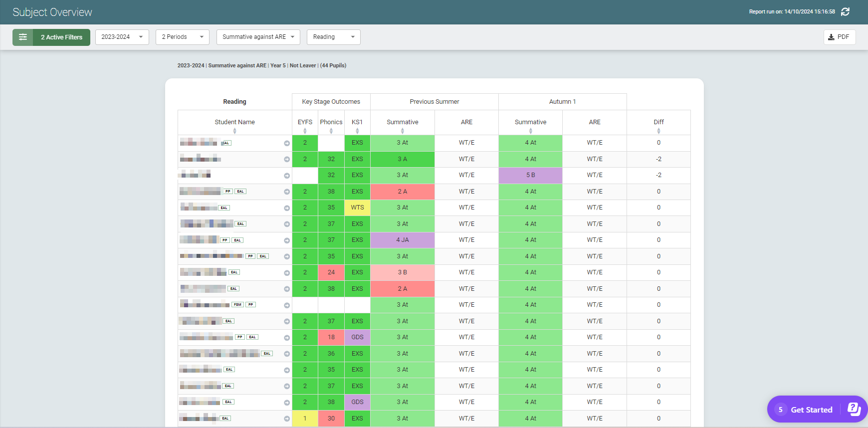Open the Summative against ARE dropdown

pyautogui.click(x=258, y=37)
